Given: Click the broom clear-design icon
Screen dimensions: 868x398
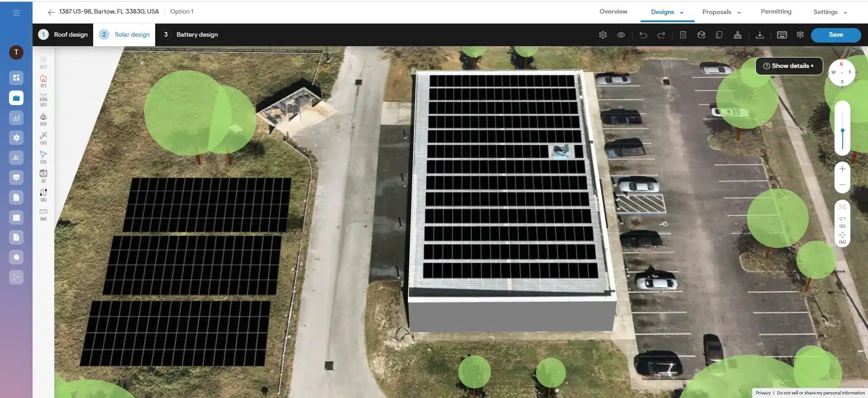Looking at the screenshot, I should (x=737, y=35).
